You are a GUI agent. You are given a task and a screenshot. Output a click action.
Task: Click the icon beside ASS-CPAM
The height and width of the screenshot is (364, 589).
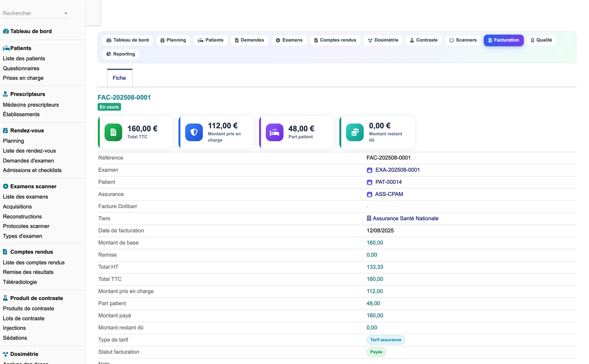tap(370, 195)
